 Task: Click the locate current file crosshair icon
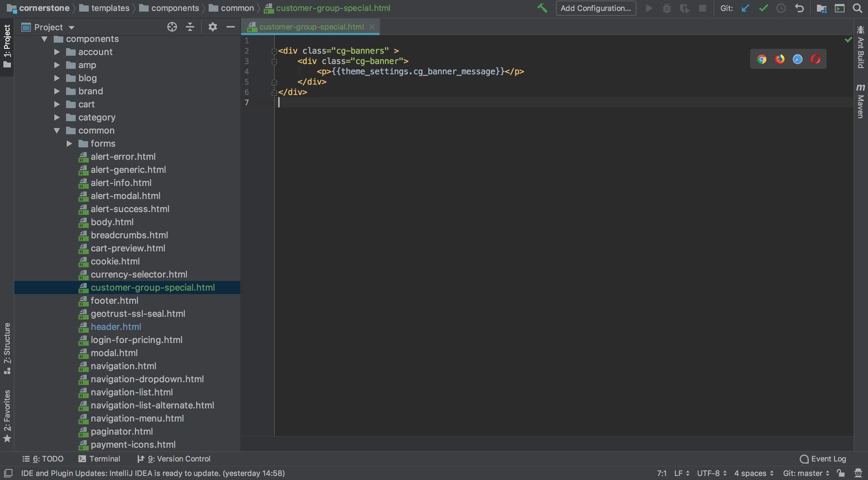pos(172,27)
